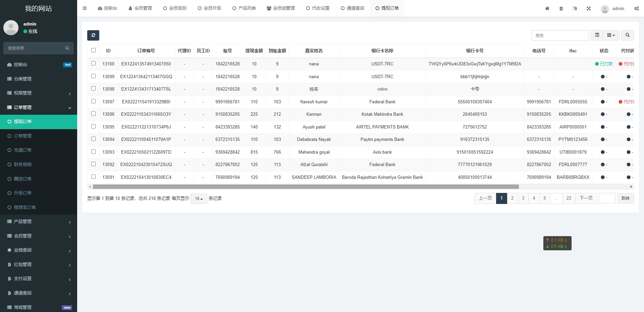Click the horizontal table scrollbar
This screenshot has width=644, height=312.
(305, 187)
